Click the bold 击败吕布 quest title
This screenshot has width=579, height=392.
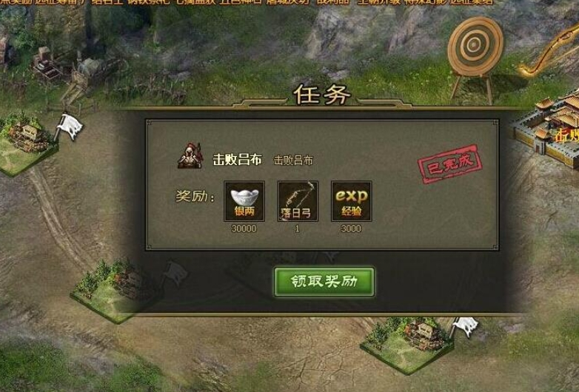(x=238, y=160)
